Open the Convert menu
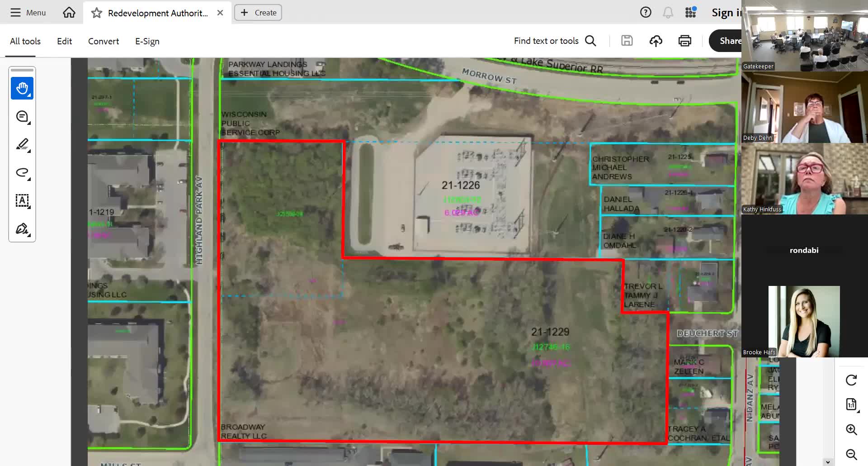This screenshot has width=868, height=466. pos(104,41)
